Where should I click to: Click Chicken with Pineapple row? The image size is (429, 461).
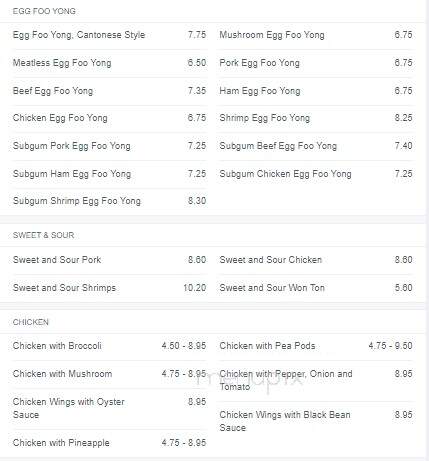click(x=109, y=443)
